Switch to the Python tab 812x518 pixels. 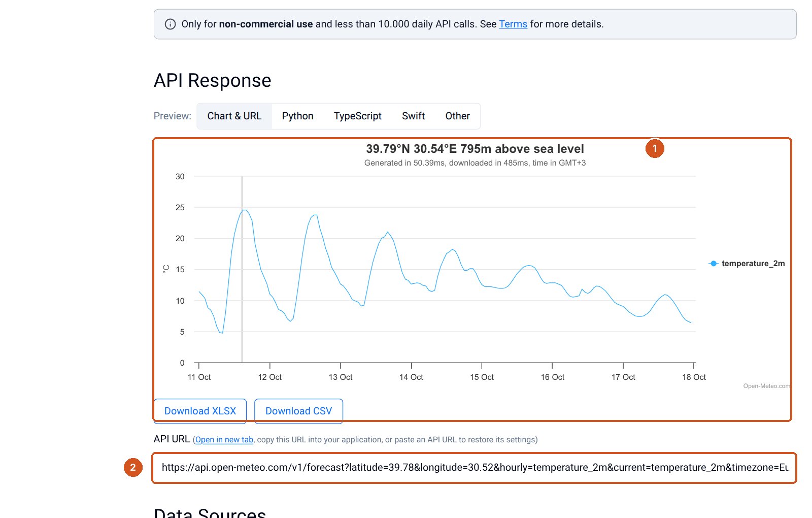point(298,116)
